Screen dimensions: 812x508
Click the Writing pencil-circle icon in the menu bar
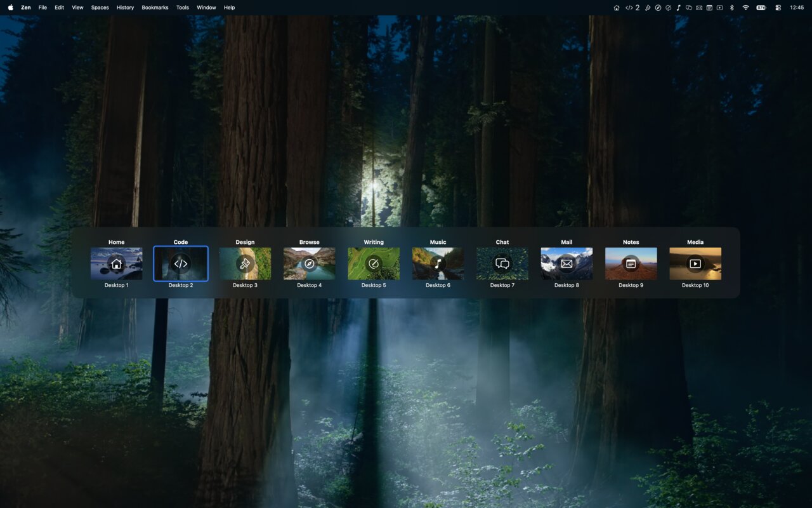pyautogui.click(x=668, y=8)
